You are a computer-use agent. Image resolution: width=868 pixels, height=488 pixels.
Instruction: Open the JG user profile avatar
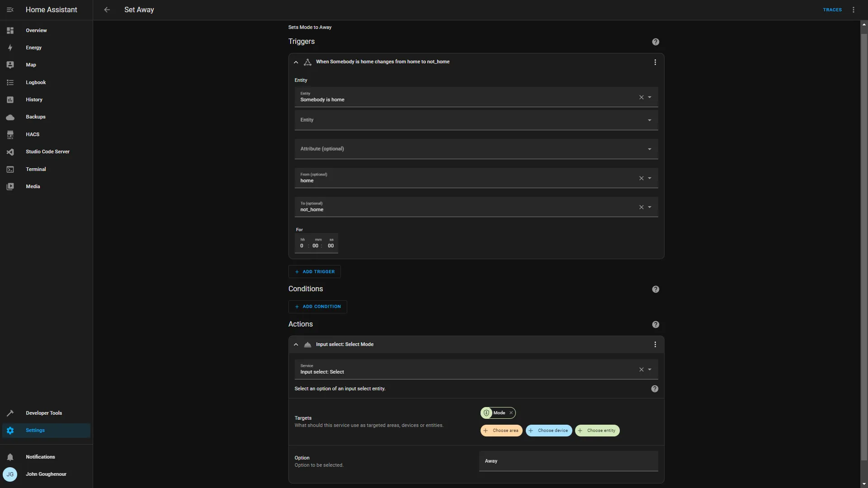coord(10,474)
